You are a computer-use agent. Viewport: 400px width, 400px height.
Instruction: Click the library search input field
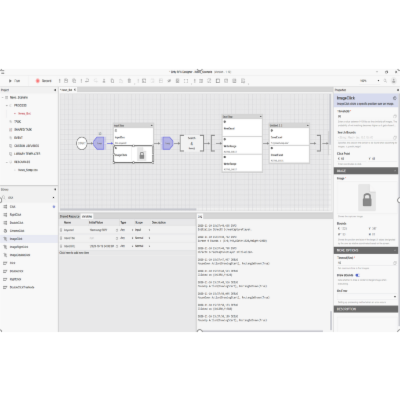[28, 197]
